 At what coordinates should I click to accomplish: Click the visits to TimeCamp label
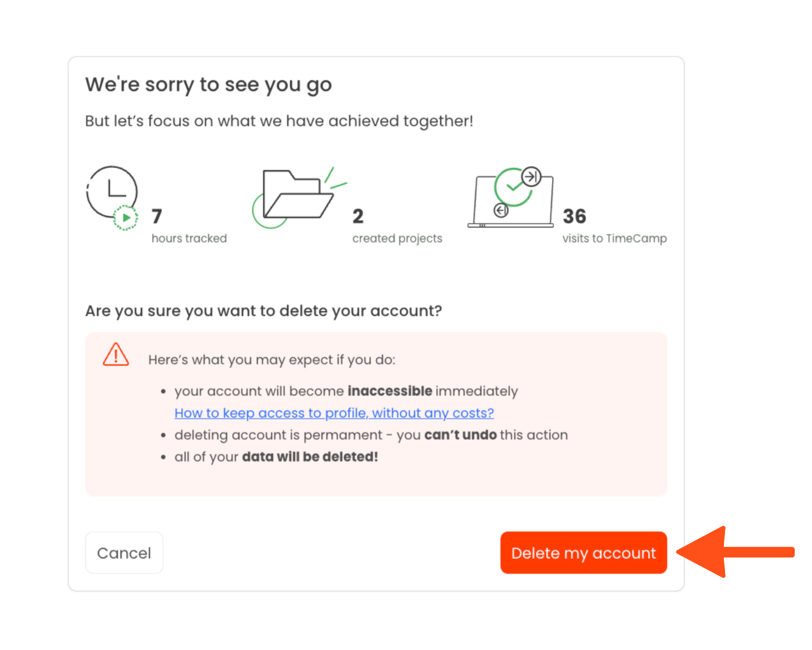pyautogui.click(x=614, y=238)
